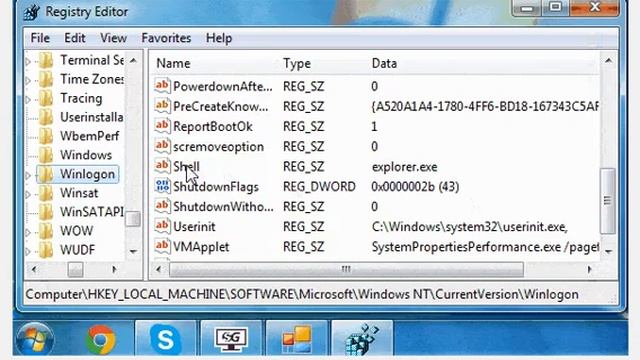The width and height of the screenshot is (640, 360).
Task: Select the Userinit value name
Action: click(x=194, y=227)
